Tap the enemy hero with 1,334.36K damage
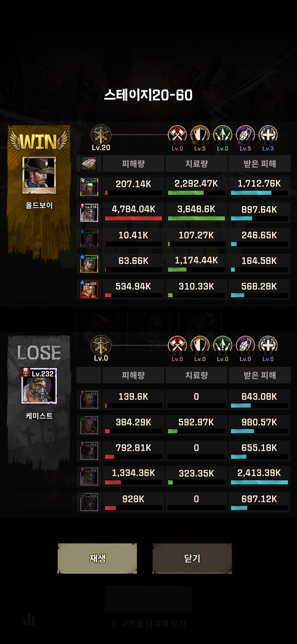 tap(89, 476)
